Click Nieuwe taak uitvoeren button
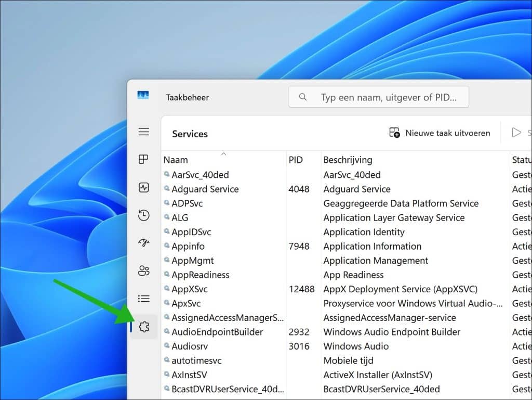 click(440, 133)
